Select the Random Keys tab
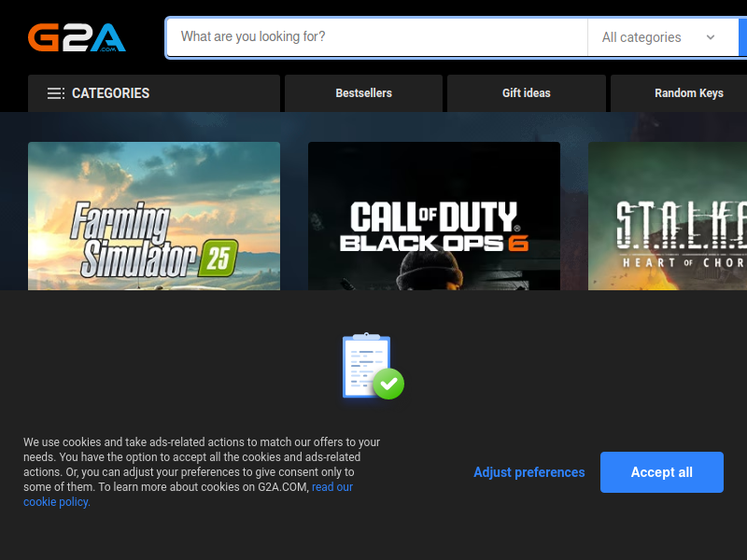This screenshot has width=747, height=560. [679, 93]
